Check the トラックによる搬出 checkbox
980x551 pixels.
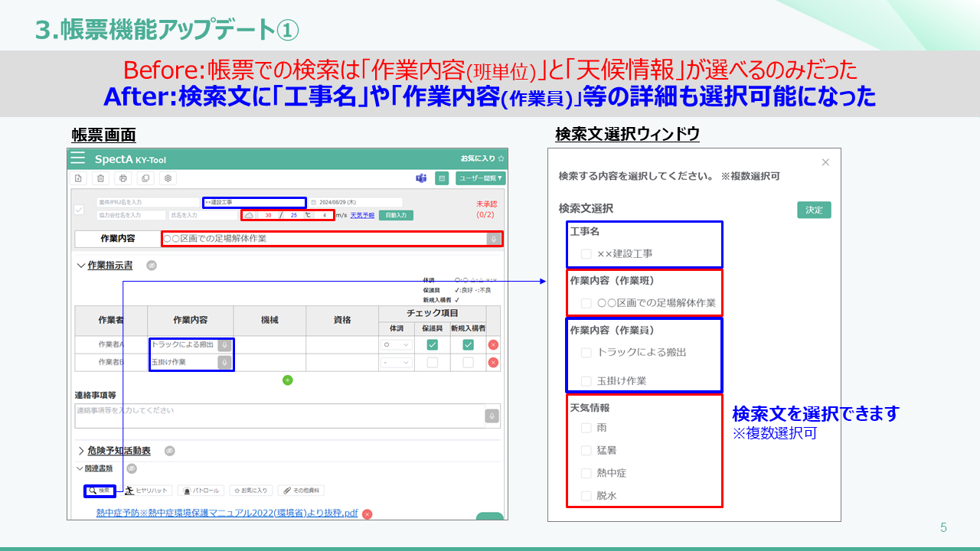(586, 353)
